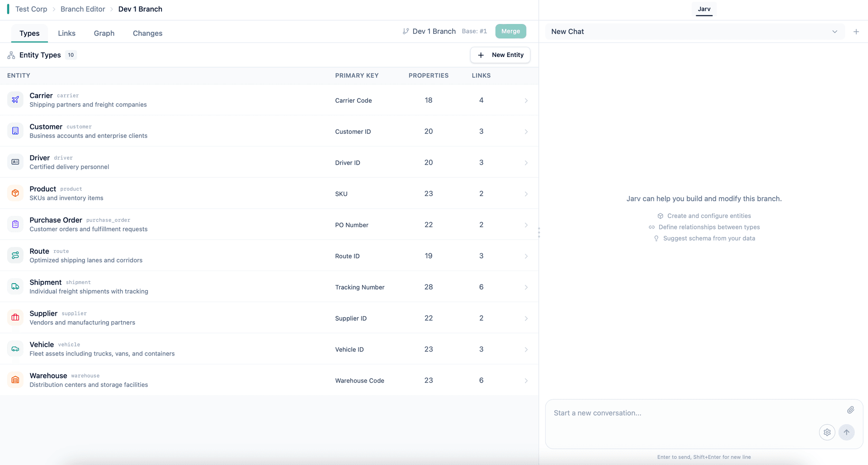Screen dimensions: 868x465
Task: Click the Warehouse storage entity icon
Action: click(15, 380)
